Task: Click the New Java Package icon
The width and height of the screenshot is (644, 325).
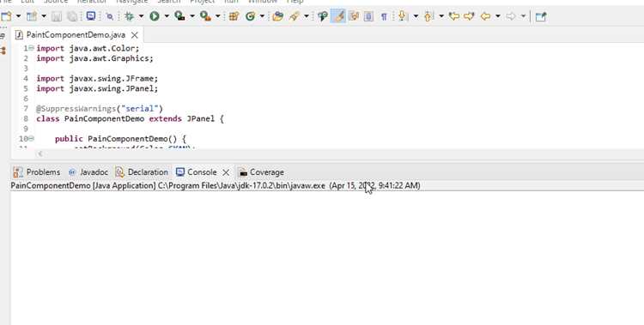Action: pyautogui.click(x=234, y=16)
